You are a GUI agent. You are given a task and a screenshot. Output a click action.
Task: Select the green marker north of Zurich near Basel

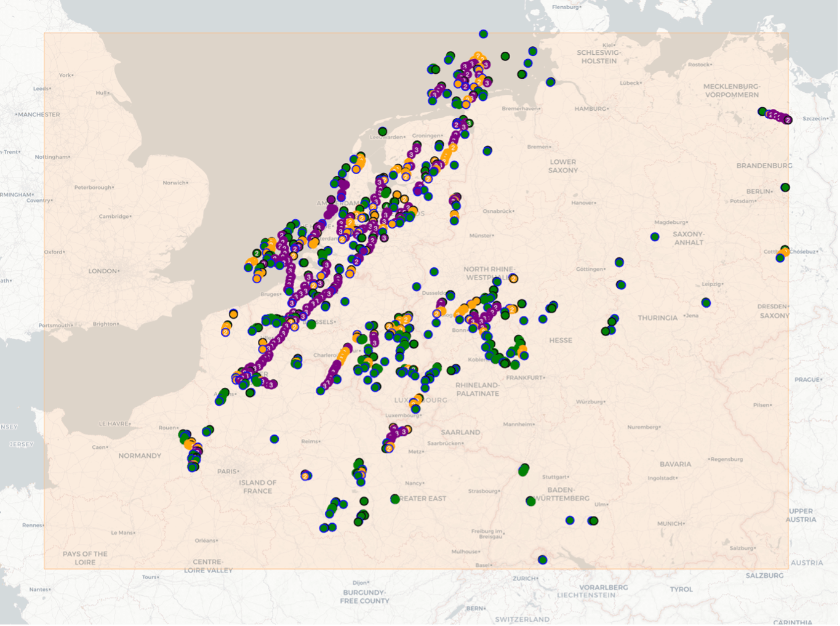tap(543, 560)
